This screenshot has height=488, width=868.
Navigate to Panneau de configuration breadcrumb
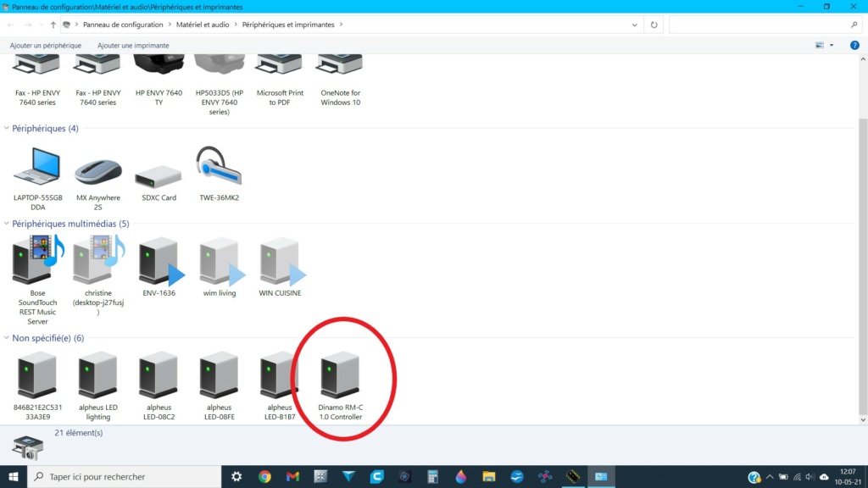pos(123,25)
